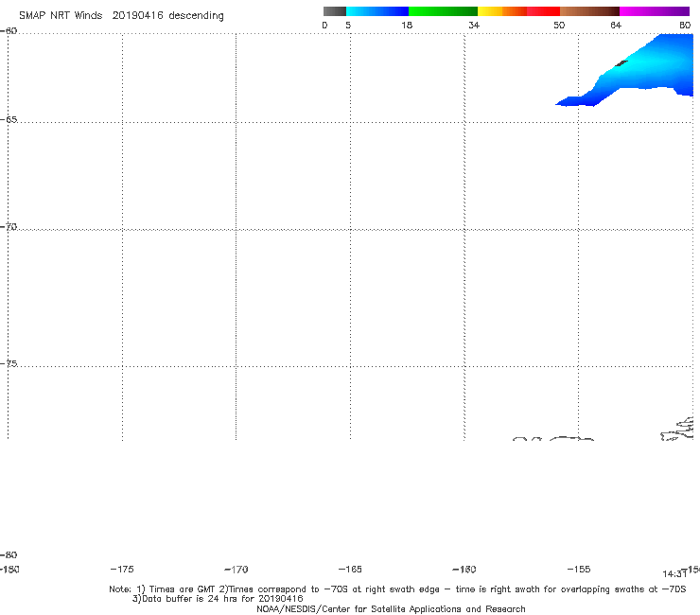Viewport: 700px width, 615px height.
Task: Click the -75 latitude axis label
Action: (x=9, y=363)
